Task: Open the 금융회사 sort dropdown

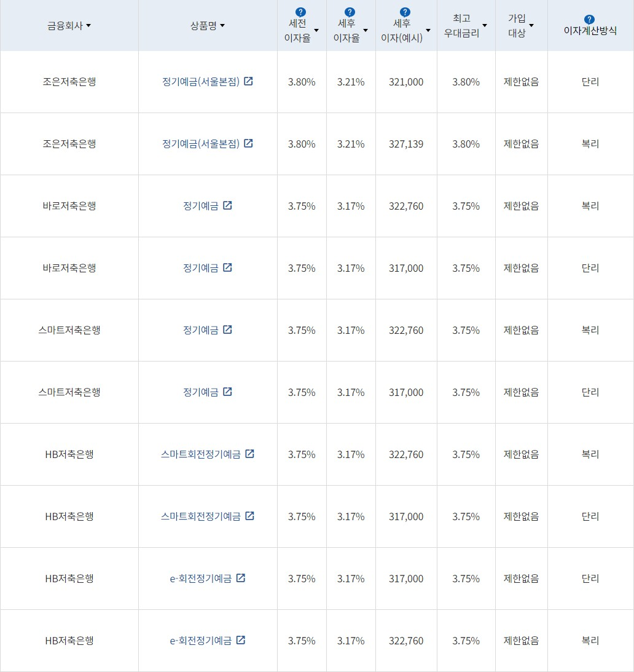Action: tap(90, 25)
